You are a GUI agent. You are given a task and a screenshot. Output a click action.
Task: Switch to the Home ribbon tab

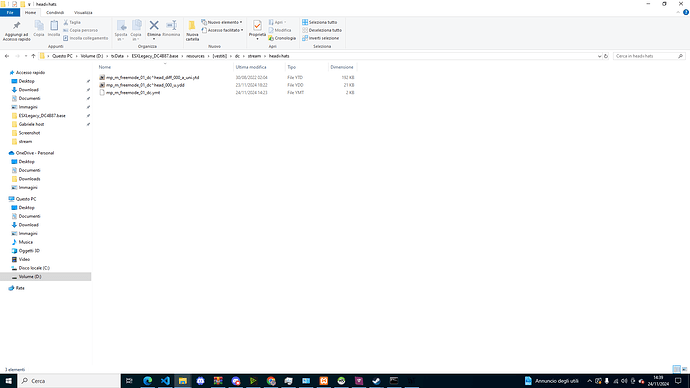pos(30,13)
